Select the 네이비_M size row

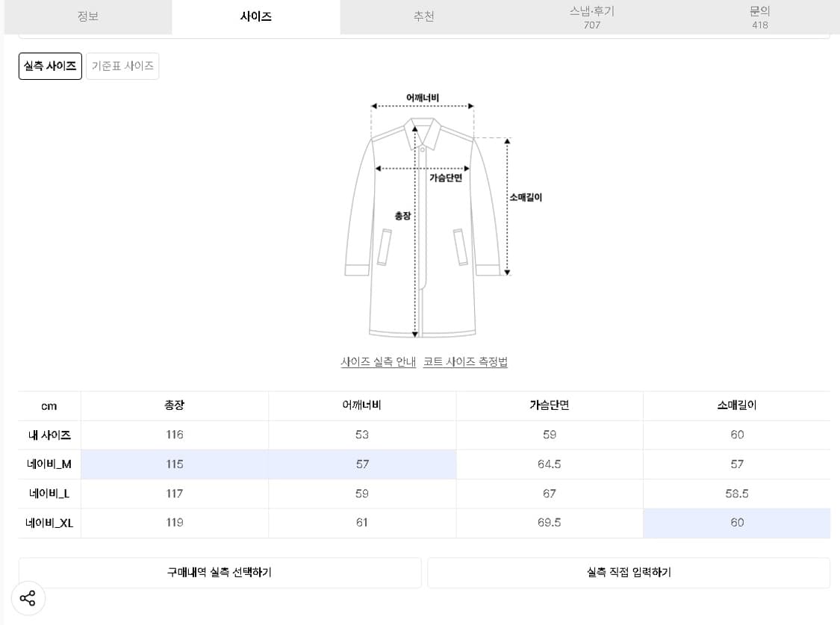(x=49, y=464)
